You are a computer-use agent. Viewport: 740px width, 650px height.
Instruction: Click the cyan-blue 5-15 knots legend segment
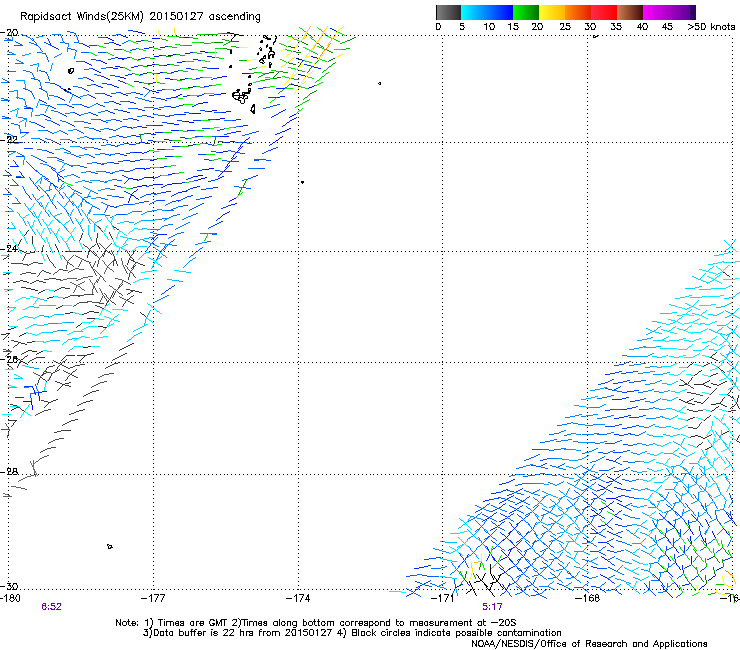point(487,12)
